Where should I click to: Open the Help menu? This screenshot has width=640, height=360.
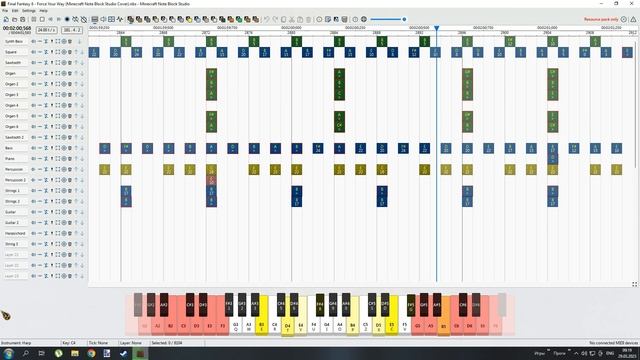(x=43, y=11)
